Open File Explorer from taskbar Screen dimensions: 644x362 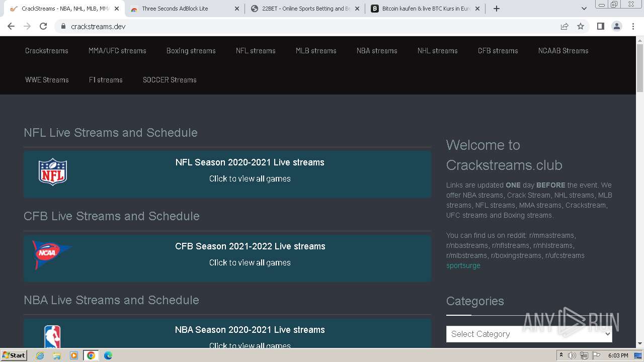click(x=57, y=355)
